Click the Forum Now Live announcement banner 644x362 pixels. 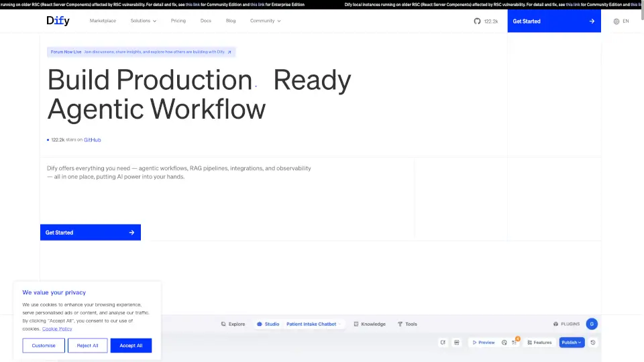point(141,52)
